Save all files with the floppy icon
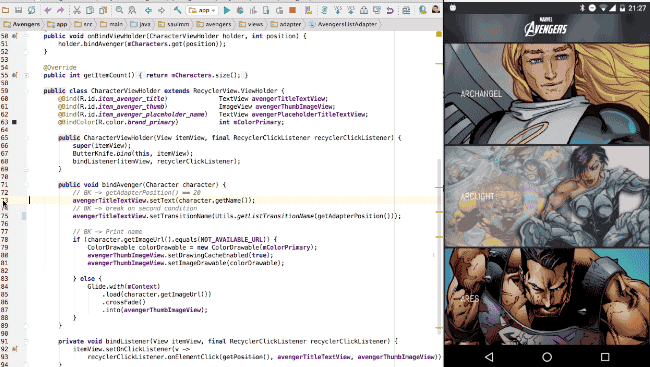The width and height of the screenshot is (650, 367). tap(18, 10)
